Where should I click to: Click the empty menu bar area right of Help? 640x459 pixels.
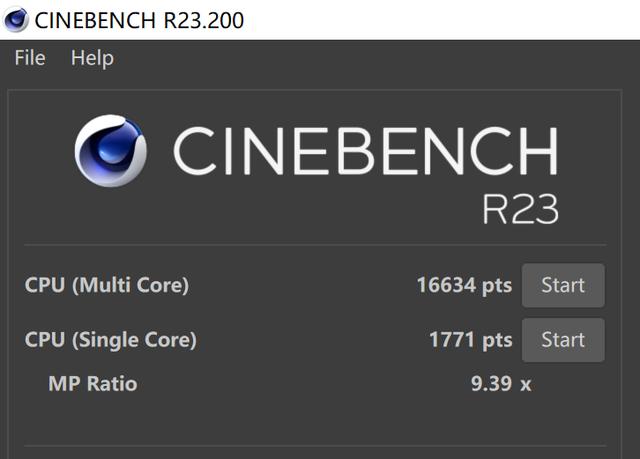point(380,58)
